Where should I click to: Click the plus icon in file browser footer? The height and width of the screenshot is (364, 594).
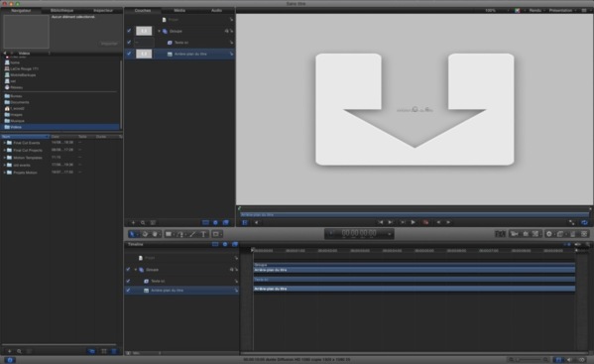coord(10,351)
